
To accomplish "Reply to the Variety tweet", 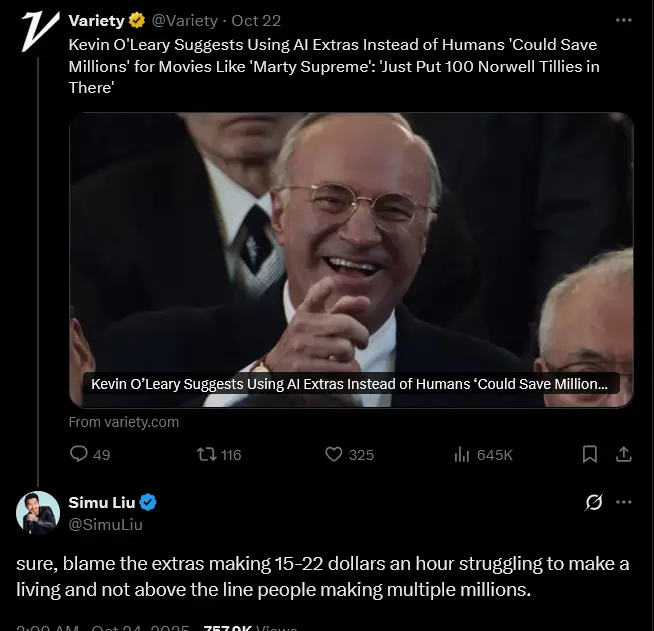I will (80, 454).
